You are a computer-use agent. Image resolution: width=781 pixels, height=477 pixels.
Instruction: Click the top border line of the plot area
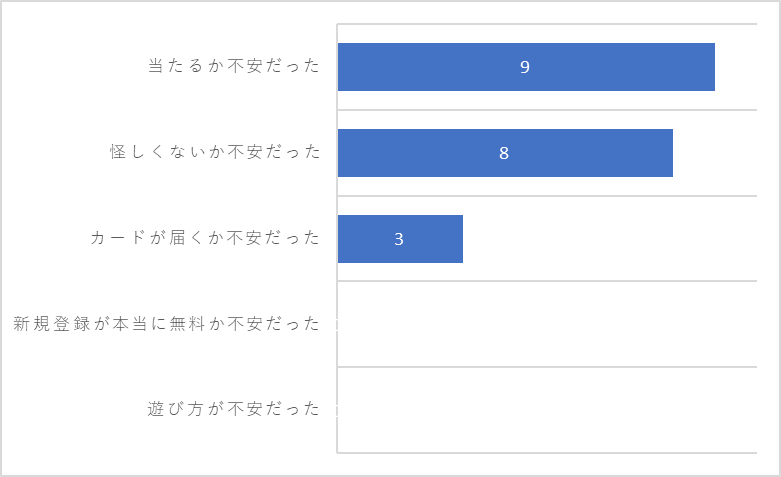pos(547,23)
